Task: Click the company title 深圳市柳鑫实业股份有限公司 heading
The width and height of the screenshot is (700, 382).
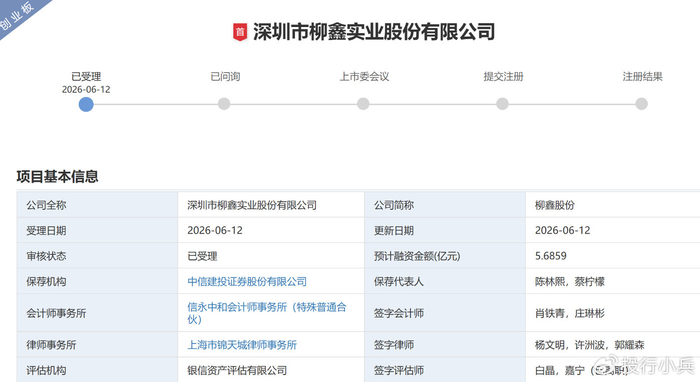Action: [x=374, y=32]
